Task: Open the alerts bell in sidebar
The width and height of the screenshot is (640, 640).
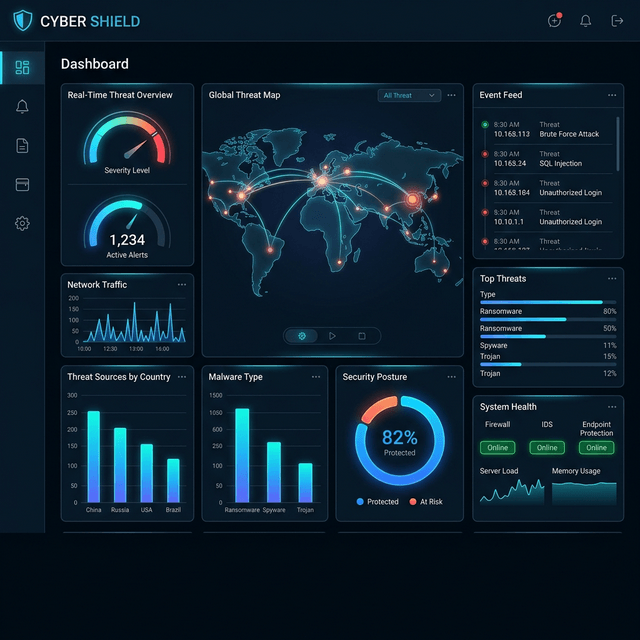Action: pos(22,106)
